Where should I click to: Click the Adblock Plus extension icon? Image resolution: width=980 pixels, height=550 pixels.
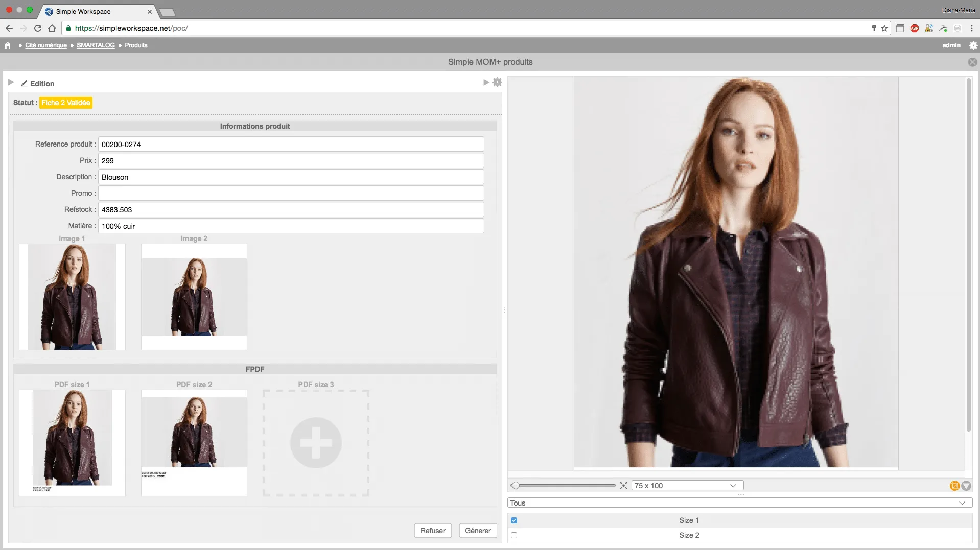[x=915, y=28]
